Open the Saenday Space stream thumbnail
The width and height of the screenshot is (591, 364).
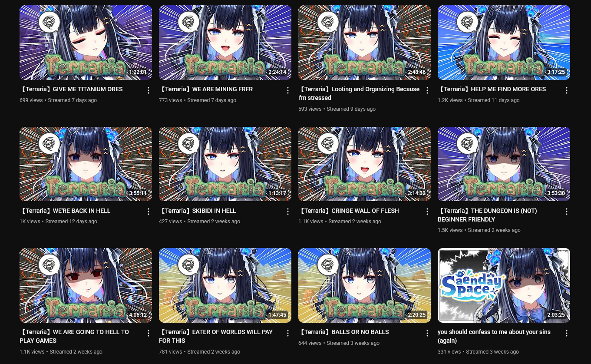tap(504, 285)
